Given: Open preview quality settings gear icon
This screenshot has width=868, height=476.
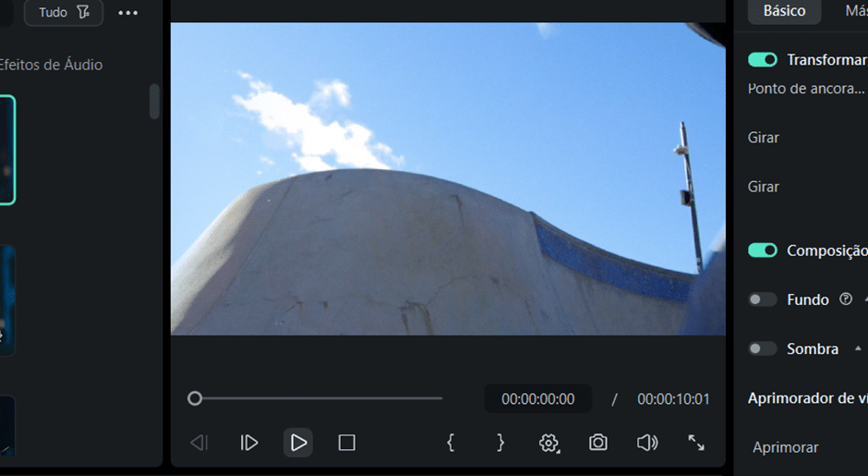Looking at the screenshot, I should point(549,443).
